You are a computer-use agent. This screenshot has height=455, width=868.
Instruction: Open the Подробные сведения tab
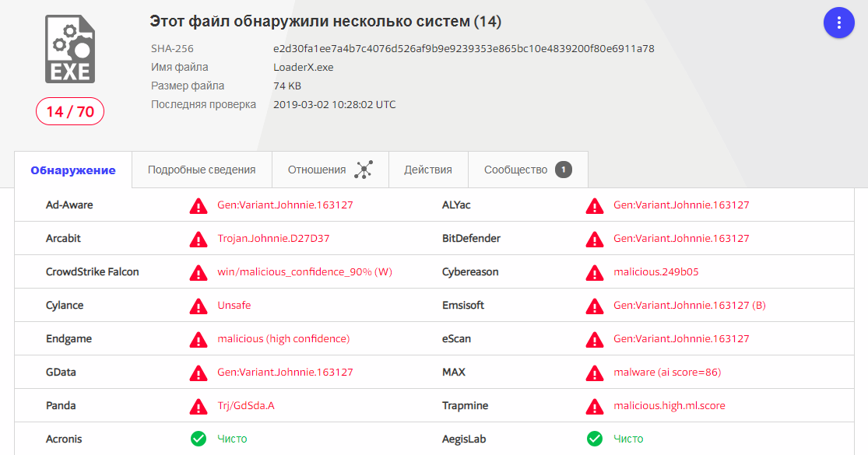tap(202, 170)
